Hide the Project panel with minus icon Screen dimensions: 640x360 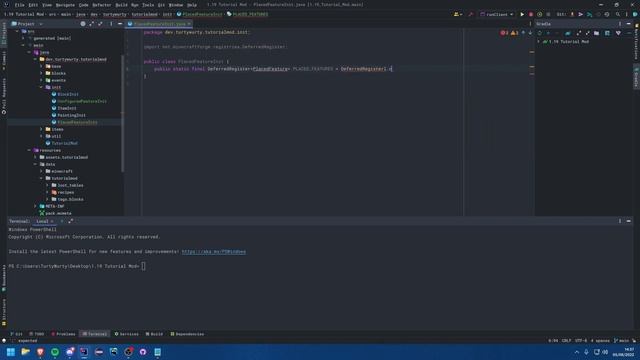[120, 24]
